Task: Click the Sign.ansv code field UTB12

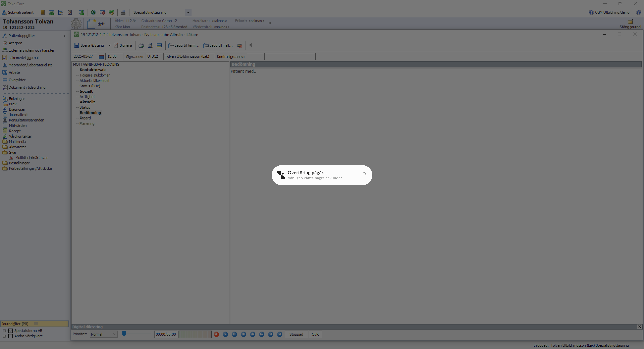Action: pos(154,57)
